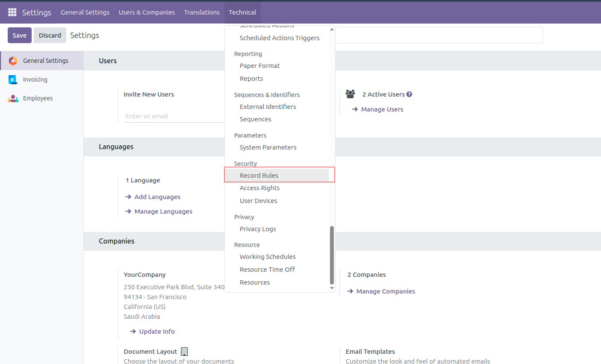Select Record Rules from Security section
601x364 pixels.
tap(259, 176)
